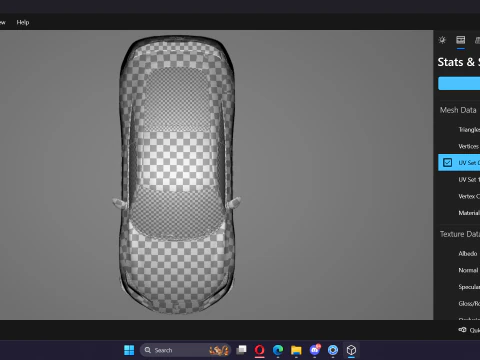
Task: Open the Windows Start menu
Action: point(129,350)
